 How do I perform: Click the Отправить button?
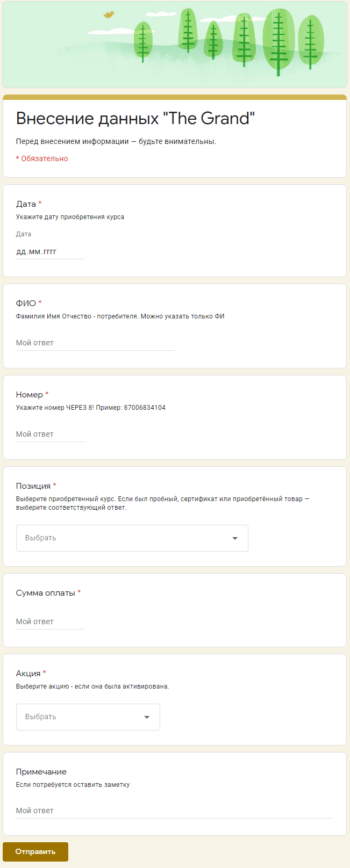click(35, 852)
